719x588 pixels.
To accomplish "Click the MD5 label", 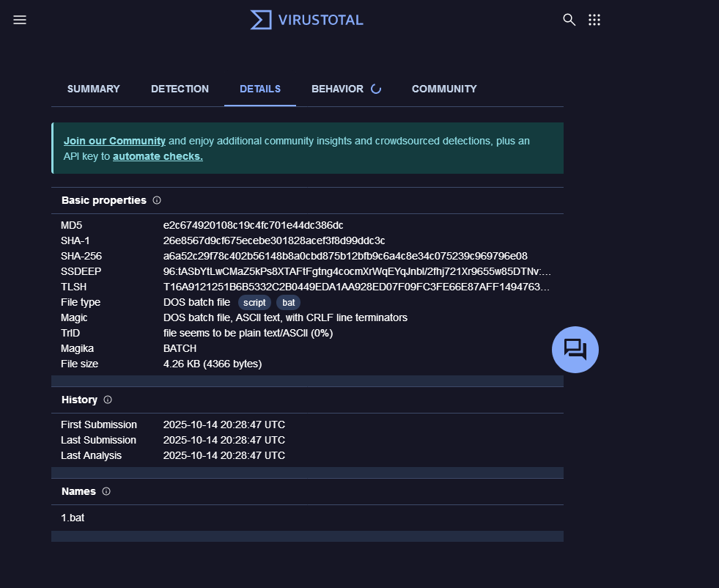I will point(72,226).
